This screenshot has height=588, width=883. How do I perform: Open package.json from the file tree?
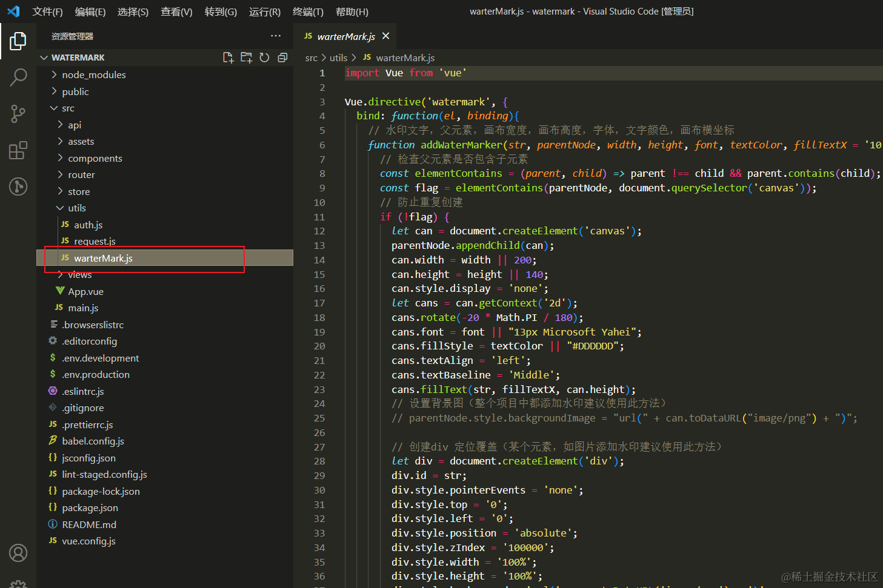point(90,508)
